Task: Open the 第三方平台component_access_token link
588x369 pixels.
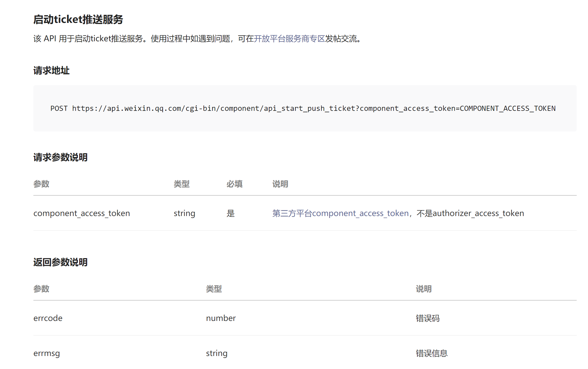Action: 340,213
